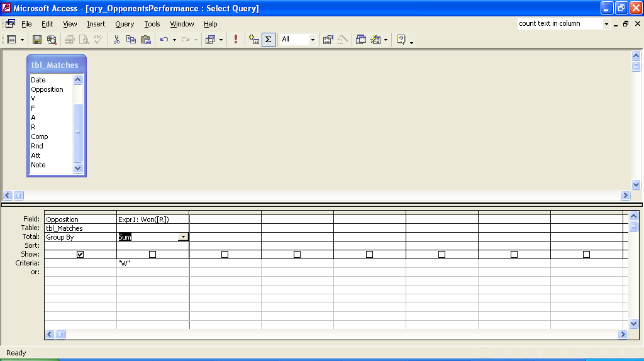
Task: Click the Redo icon
Action: click(x=186, y=40)
